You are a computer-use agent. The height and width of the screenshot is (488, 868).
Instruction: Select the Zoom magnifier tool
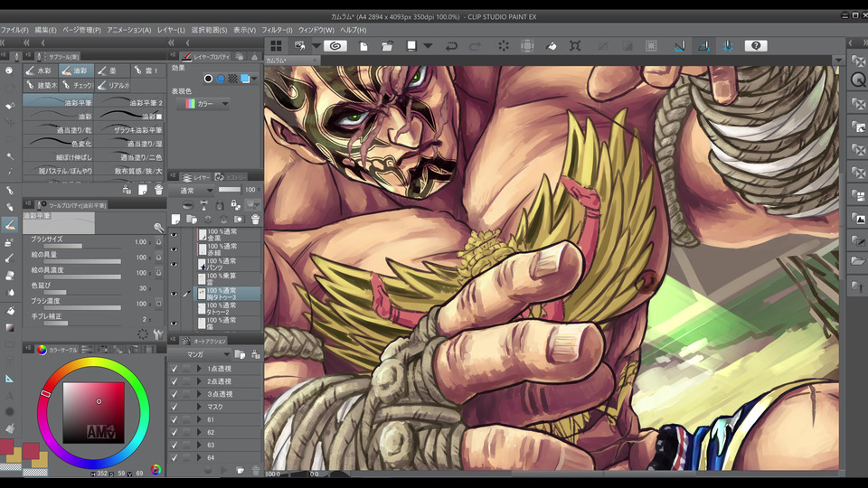tap(9, 70)
